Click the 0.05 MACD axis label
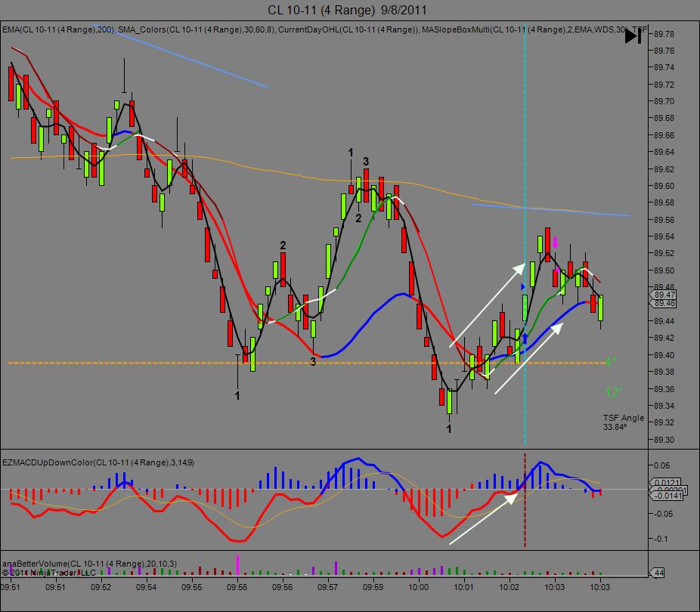This screenshot has width=700, height=612. tap(661, 465)
